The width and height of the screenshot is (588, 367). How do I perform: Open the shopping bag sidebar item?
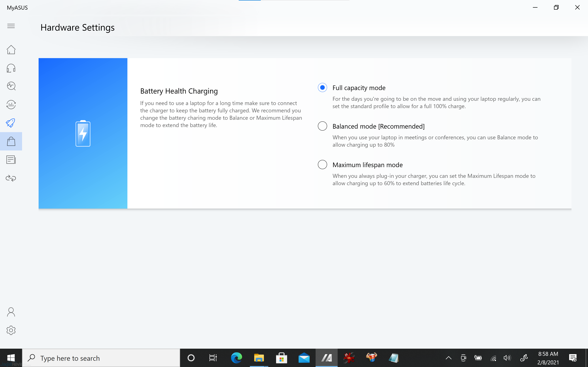tap(11, 141)
